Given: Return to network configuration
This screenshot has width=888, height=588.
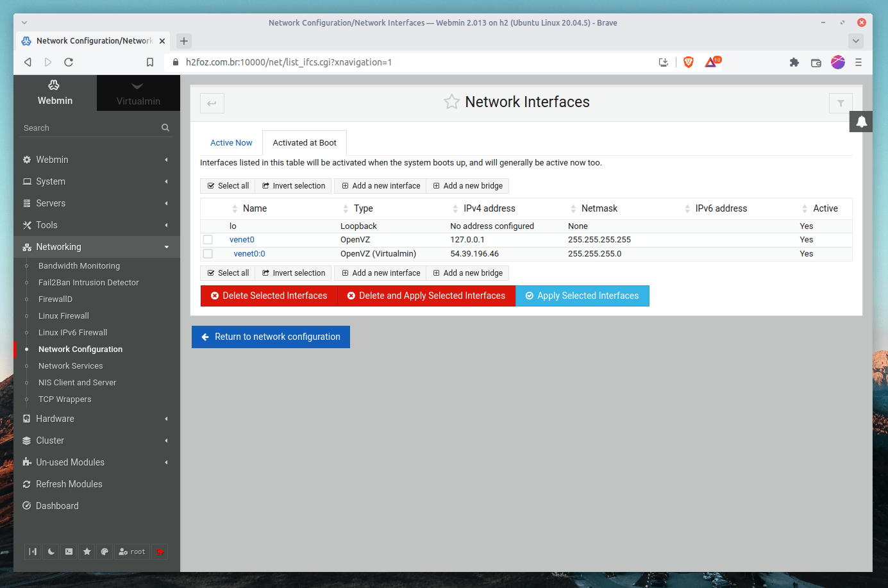Looking at the screenshot, I should (271, 337).
